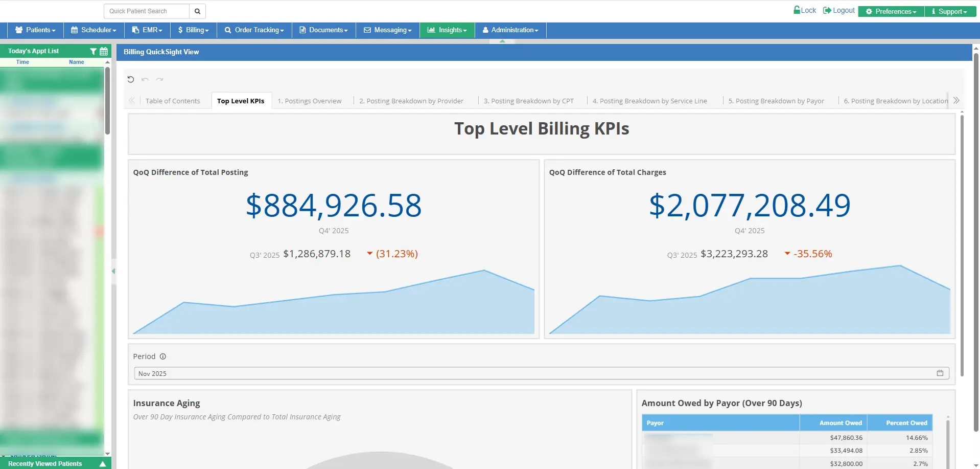
Task: Click the Quick Patient Search field
Action: click(146, 11)
